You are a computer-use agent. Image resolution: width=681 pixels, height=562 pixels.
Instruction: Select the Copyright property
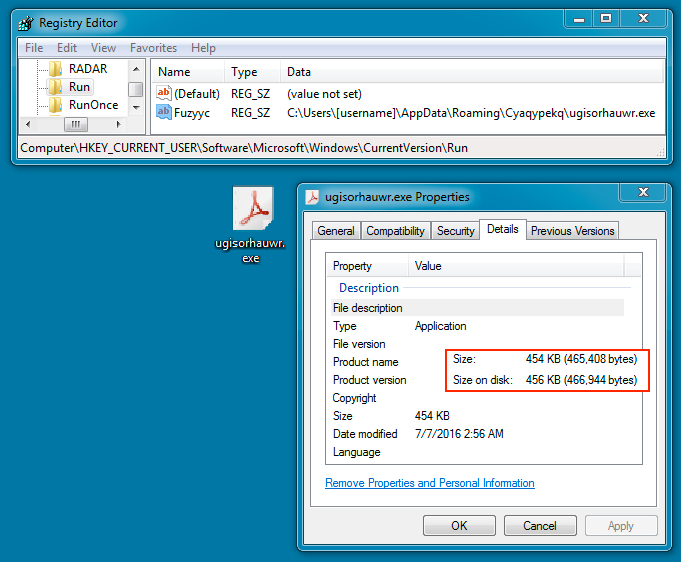tap(354, 398)
